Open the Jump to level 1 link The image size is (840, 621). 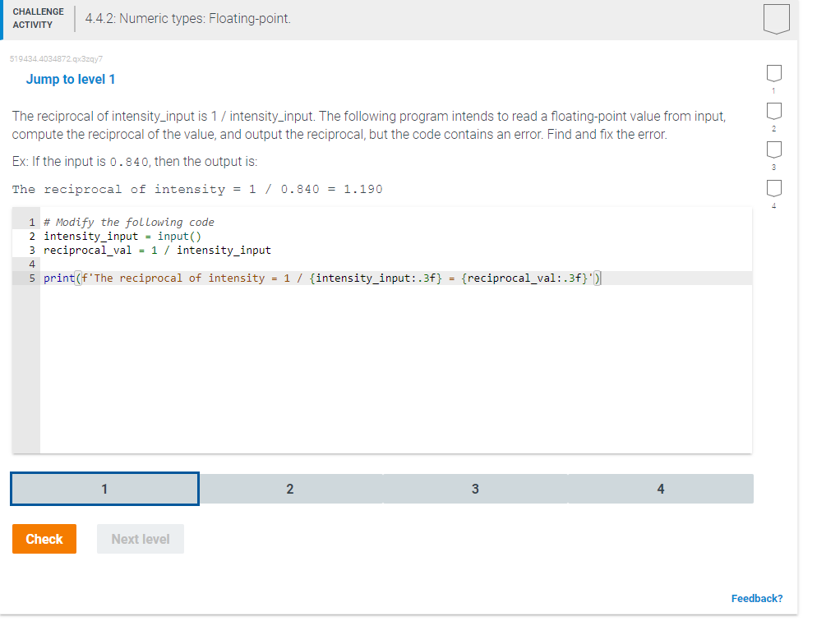coord(72,79)
